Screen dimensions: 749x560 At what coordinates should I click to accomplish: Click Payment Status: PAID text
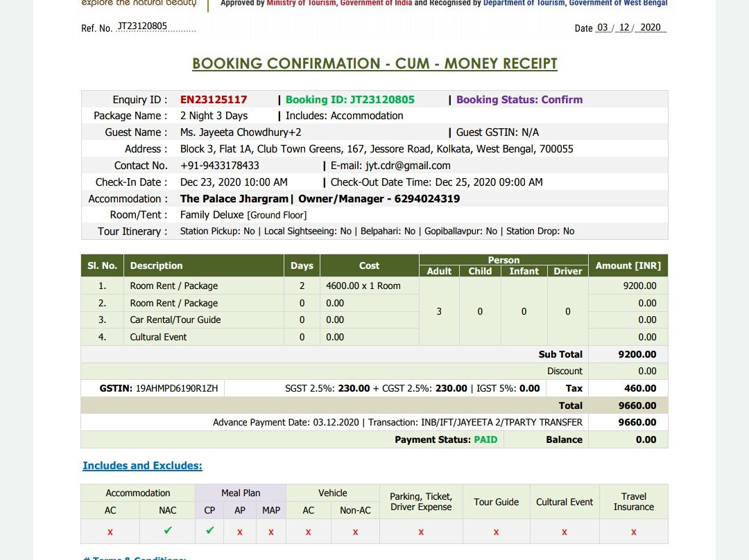pyautogui.click(x=446, y=439)
